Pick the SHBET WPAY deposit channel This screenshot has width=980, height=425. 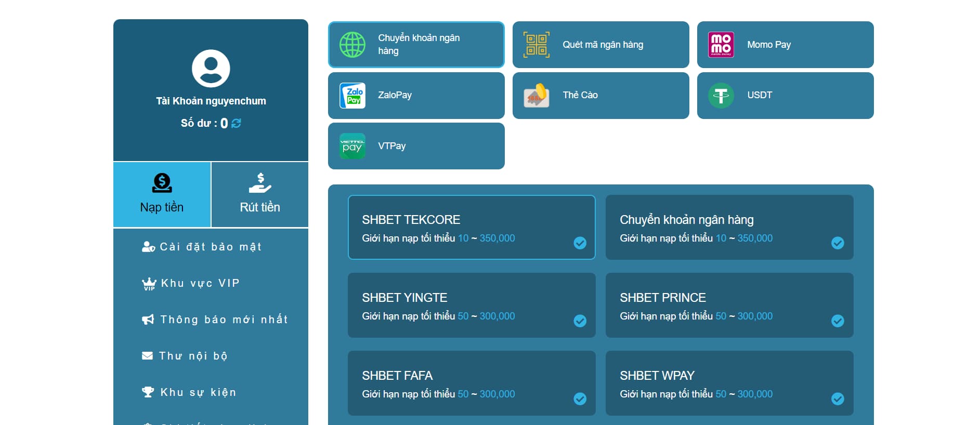pyautogui.click(x=729, y=383)
